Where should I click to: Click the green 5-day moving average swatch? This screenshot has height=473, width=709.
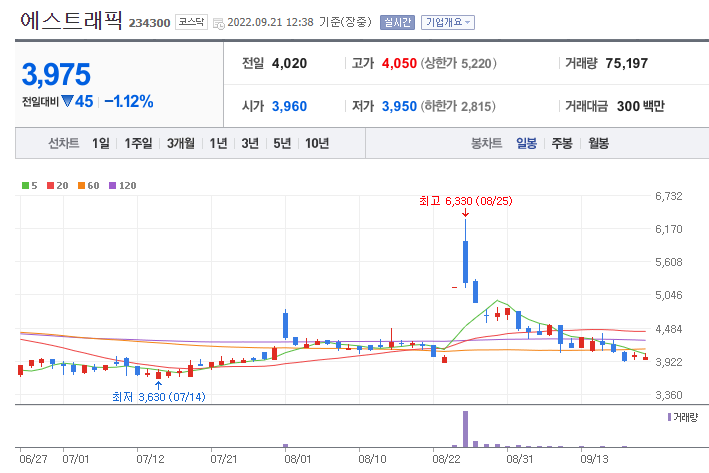click(x=25, y=185)
